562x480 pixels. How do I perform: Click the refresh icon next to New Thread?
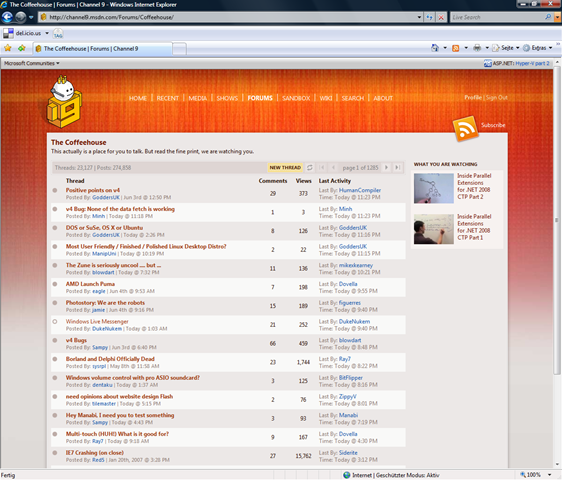click(x=310, y=167)
